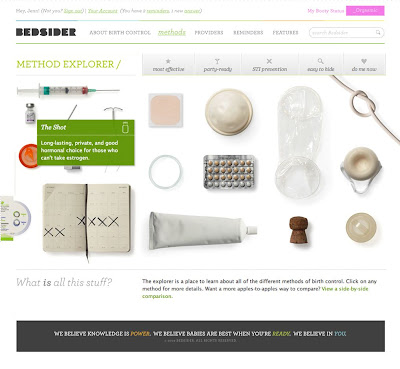Click the calendar notebook with X marks
Screen dimensions: 400x369
(x=87, y=219)
